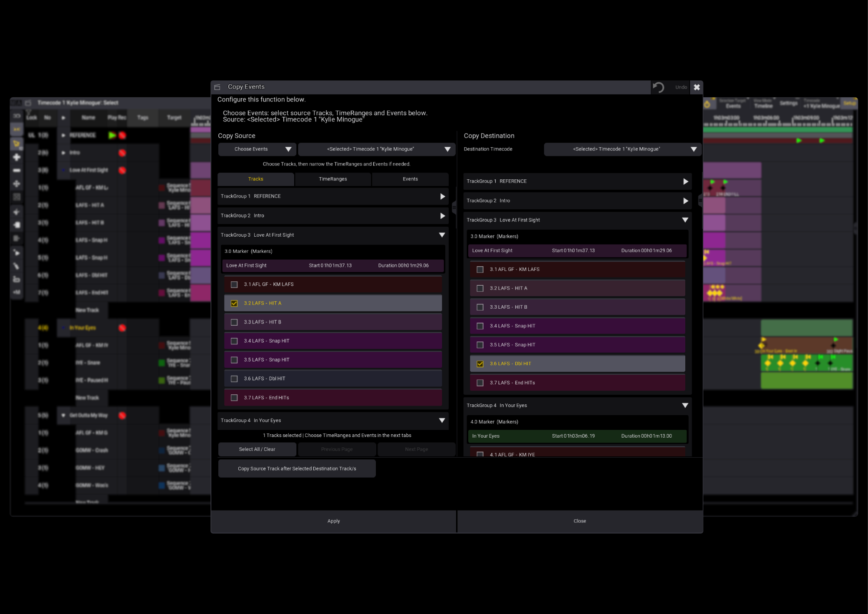Switch to the Events tab
Image resolution: width=868 pixels, height=614 pixels.
click(410, 179)
